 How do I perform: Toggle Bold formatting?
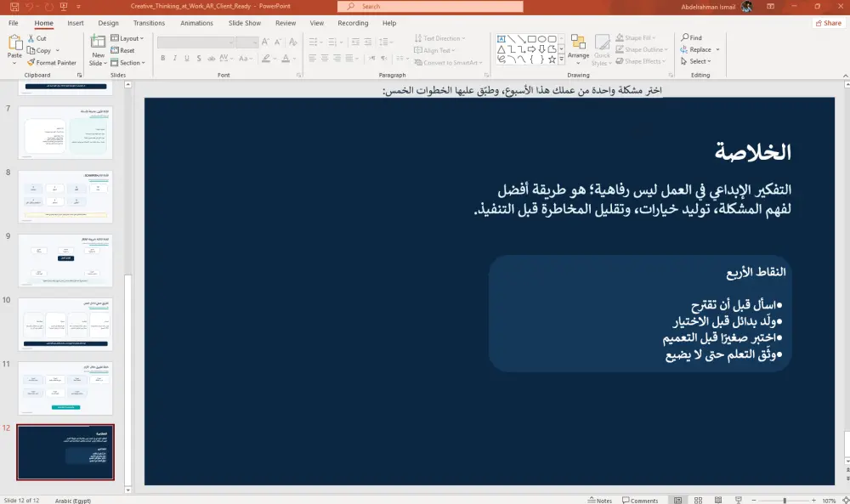(162, 58)
